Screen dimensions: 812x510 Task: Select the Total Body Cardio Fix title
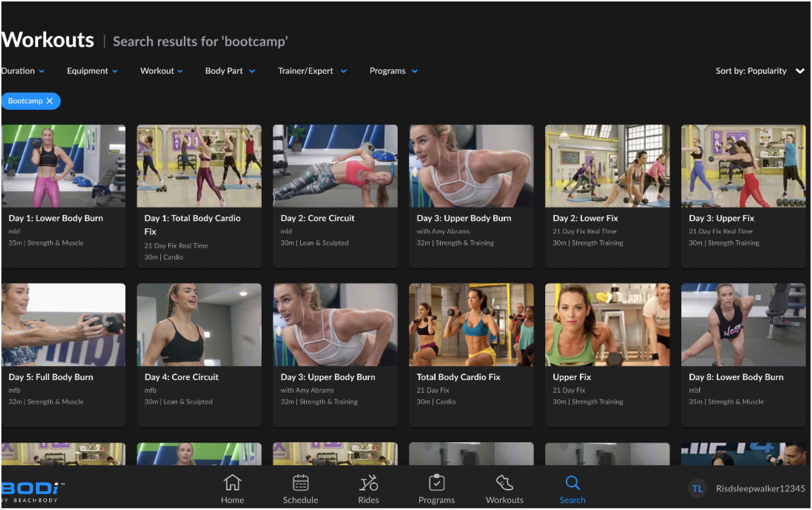pyautogui.click(x=458, y=377)
